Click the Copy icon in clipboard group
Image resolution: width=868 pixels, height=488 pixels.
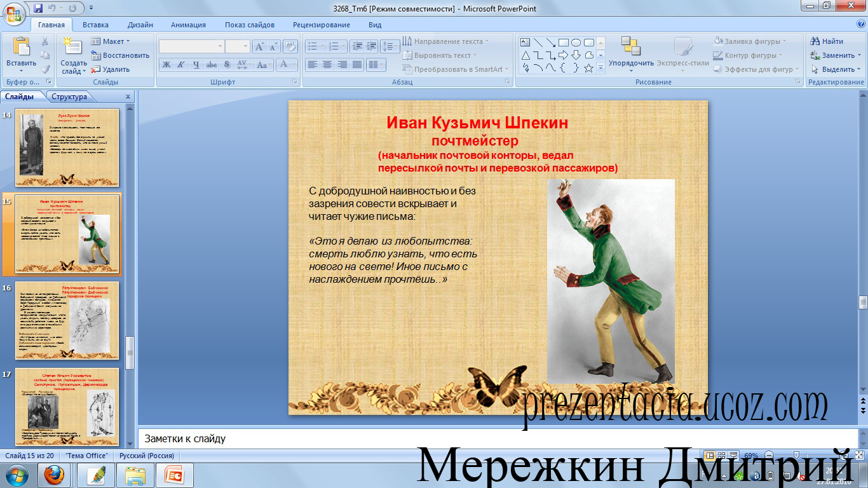[x=45, y=55]
